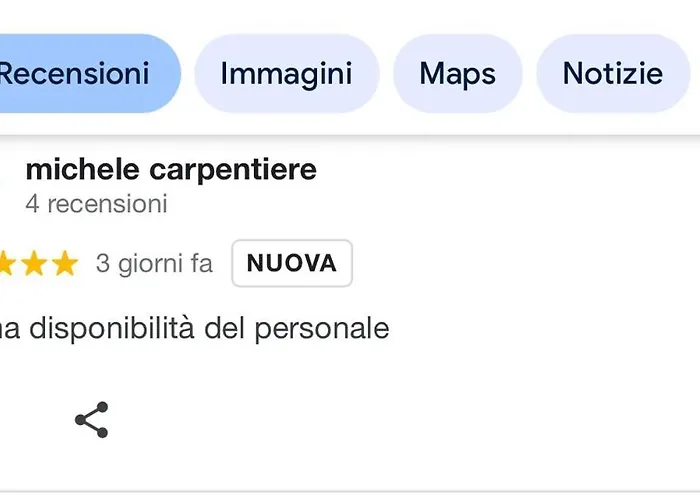Click the rightmost yellow rating star
Viewport: 700px width, 500px height.
tap(65, 263)
